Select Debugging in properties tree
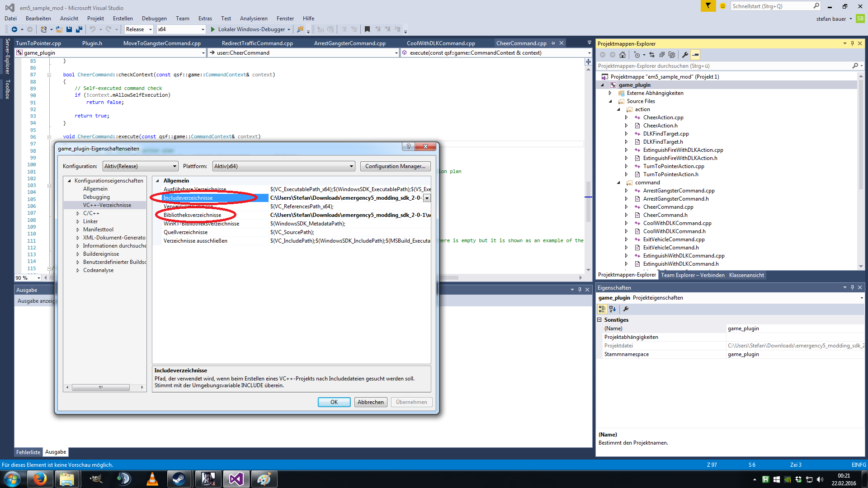Viewport: 868px width, 488px height. click(x=96, y=197)
